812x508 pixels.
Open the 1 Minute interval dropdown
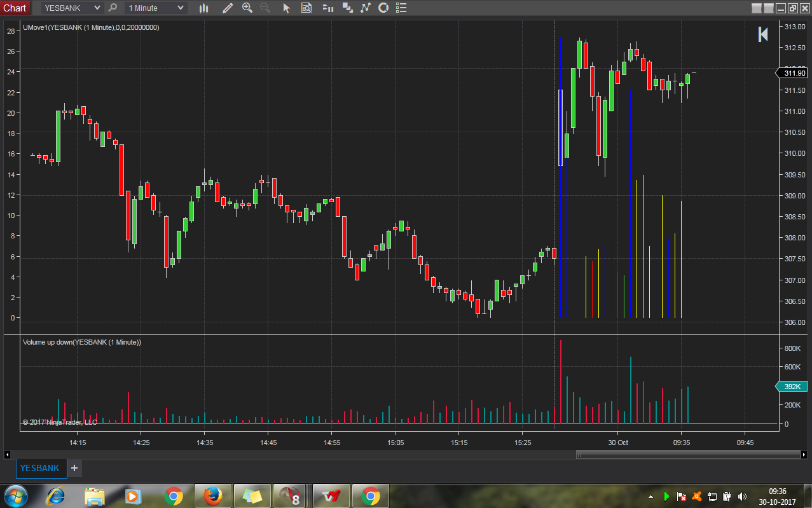(x=155, y=8)
